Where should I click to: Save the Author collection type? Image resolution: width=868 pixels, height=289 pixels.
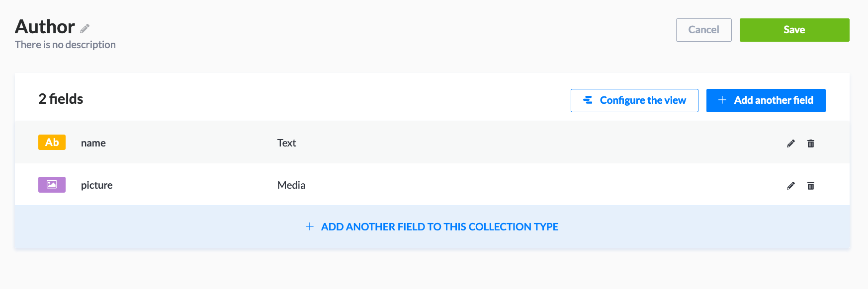point(794,30)
